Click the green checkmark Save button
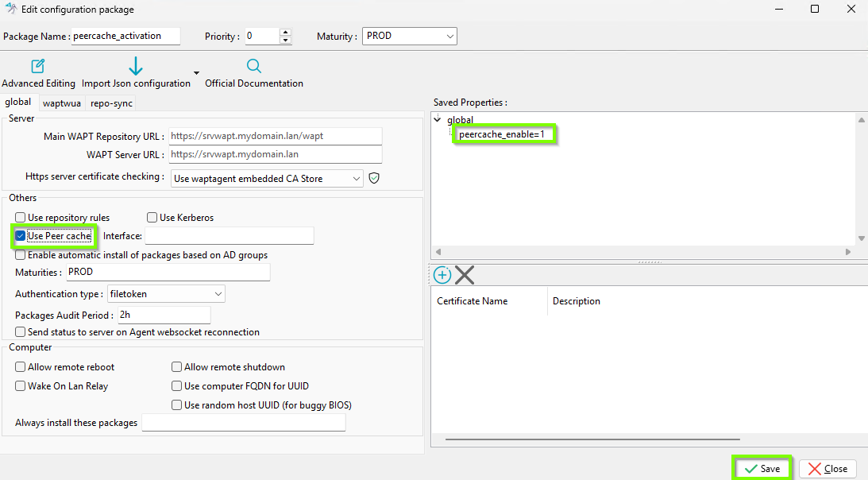The height and width of the screenshot is (480, 868). tap(762, 468)
